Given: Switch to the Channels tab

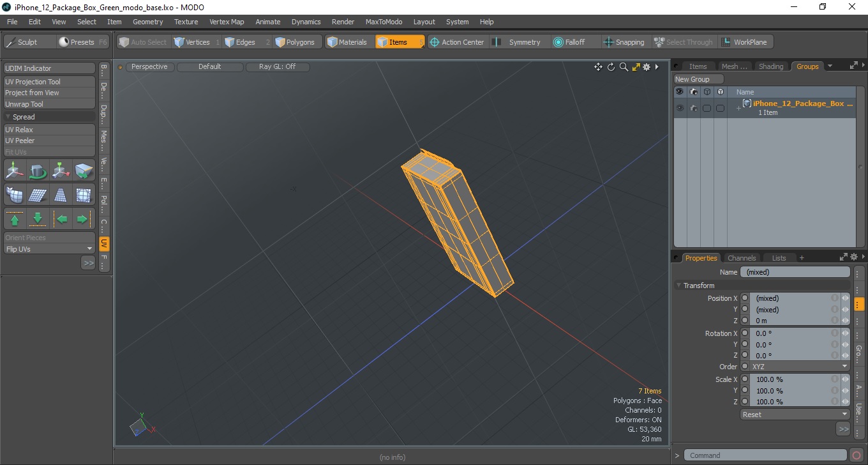Looking at the screenshot, I should [742, 258].
